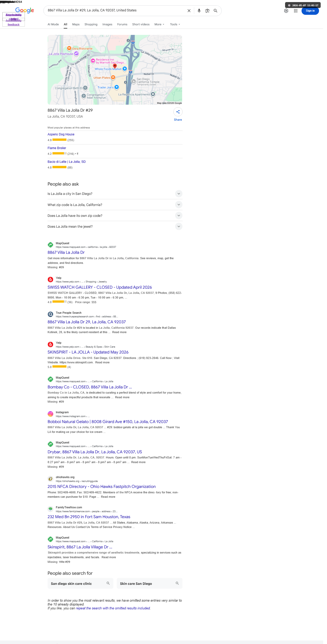This screenshot has width=327, height=644.
Task: Submit search with magnifying glass icon
Action: [x=215, y=11]
